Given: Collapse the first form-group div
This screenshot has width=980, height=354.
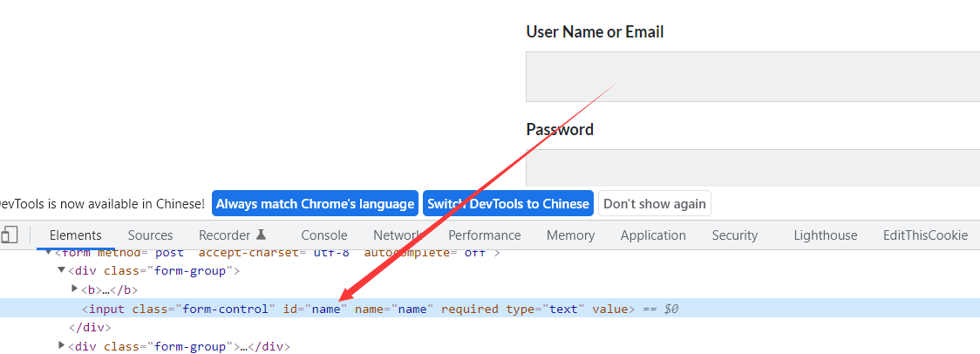Looking at the screenshot, I should (61, 270).
